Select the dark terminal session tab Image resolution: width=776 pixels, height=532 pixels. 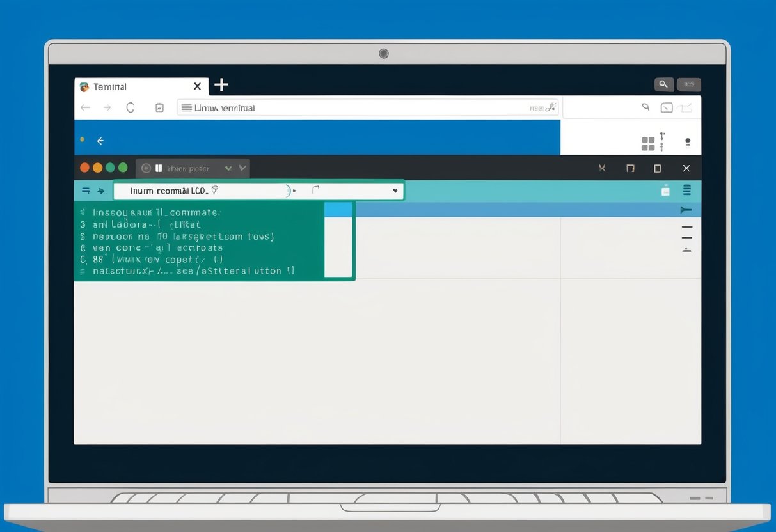coord(189,168)
